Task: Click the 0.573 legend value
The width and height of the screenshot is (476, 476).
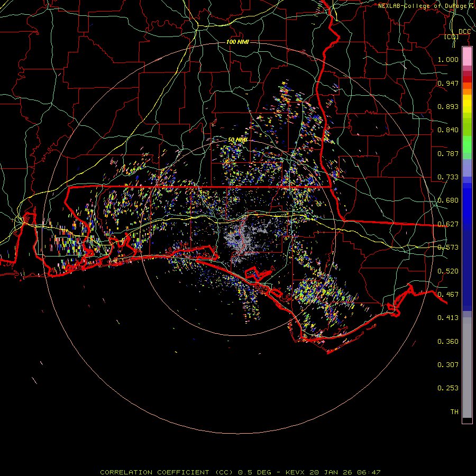Action: pos(448,248)
